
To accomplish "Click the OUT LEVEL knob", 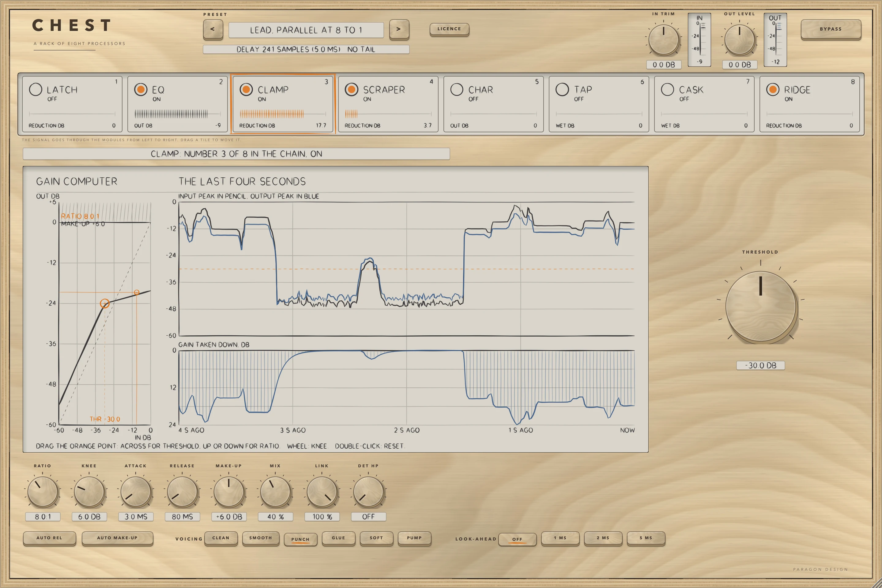I will click(740, 40).
